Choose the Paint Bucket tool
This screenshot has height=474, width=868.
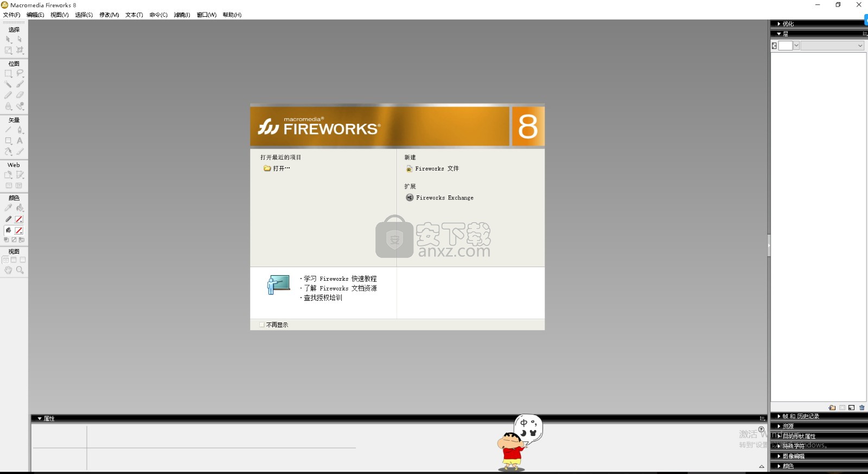pos(20,208)
